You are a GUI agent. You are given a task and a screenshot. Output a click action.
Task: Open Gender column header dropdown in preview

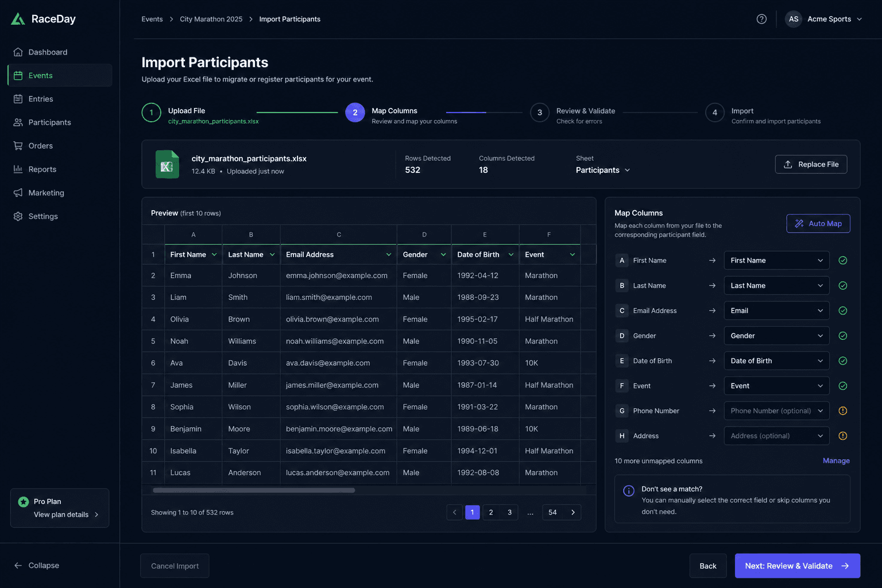coord(443,254)
